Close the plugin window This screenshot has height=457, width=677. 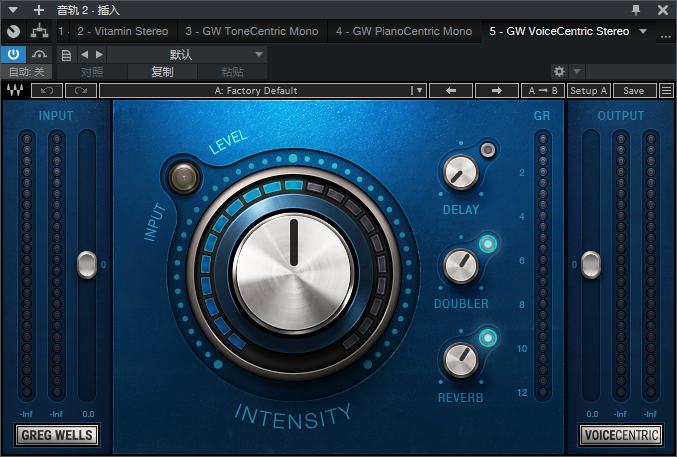(x=663, y=10)
